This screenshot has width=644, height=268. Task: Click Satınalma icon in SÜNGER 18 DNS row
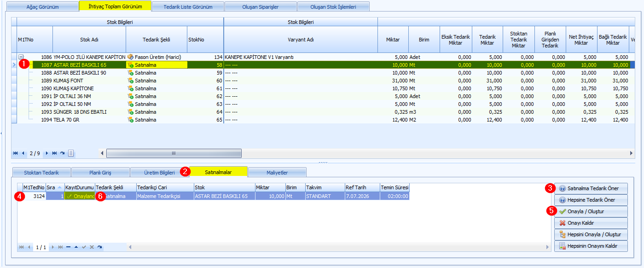point(130,112)
